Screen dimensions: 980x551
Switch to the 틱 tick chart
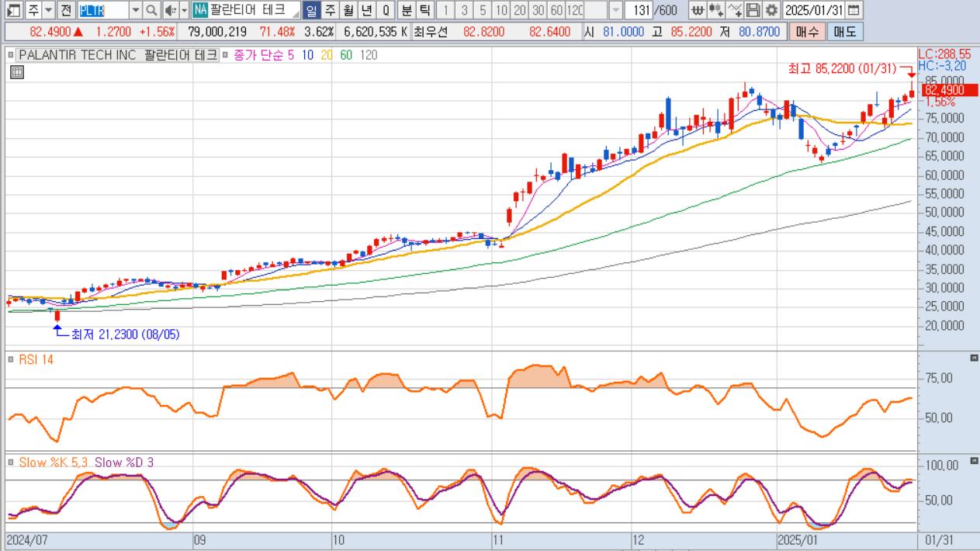[x=424, y=10]
